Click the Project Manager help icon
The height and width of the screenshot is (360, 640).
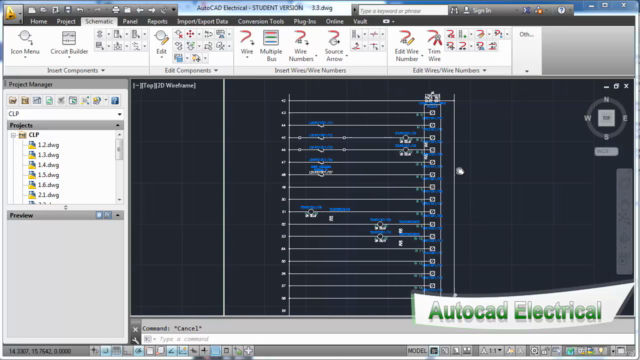click(115, 100)
